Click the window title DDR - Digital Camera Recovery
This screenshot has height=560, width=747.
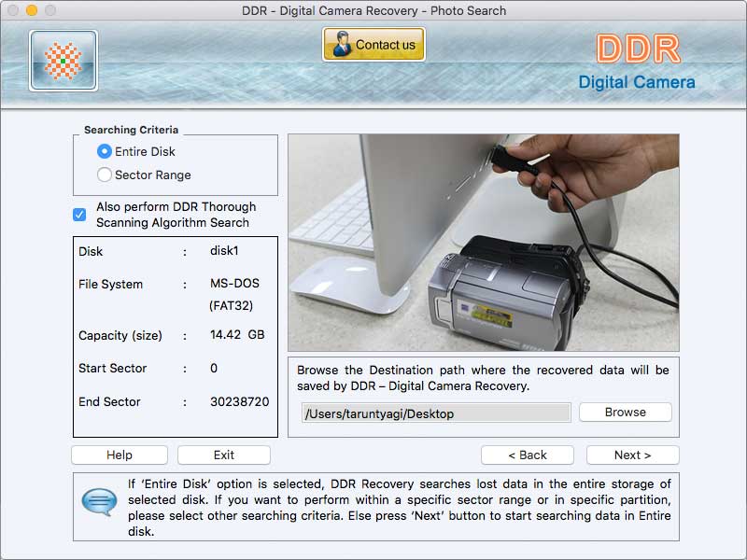(374, 10)
